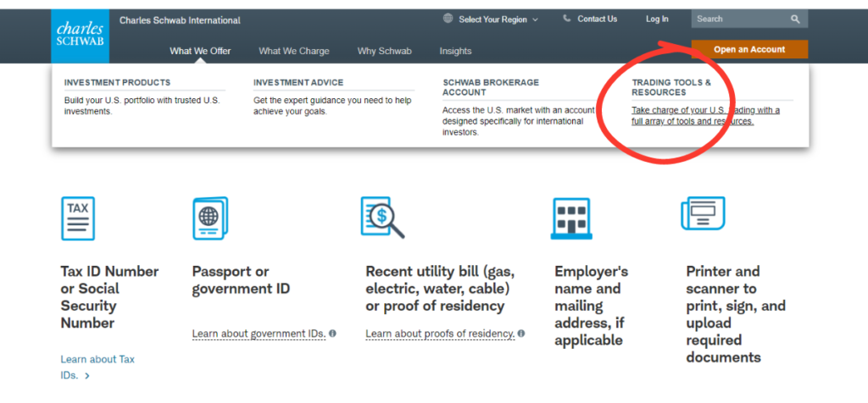Click the utility bill magnifier icon
Screen dimensions: 868x403
382,218
